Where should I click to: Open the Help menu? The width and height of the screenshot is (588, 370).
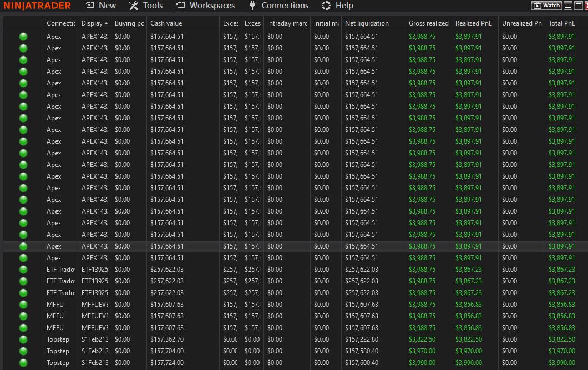pos(337,6)
